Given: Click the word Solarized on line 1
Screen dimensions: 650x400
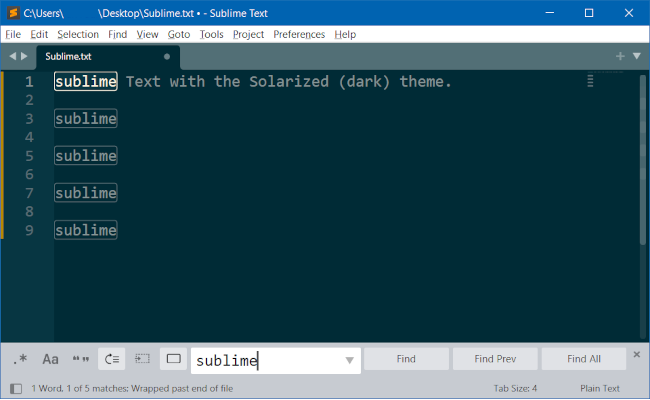Looking at the screenshot, I should [x=289, y=81].
